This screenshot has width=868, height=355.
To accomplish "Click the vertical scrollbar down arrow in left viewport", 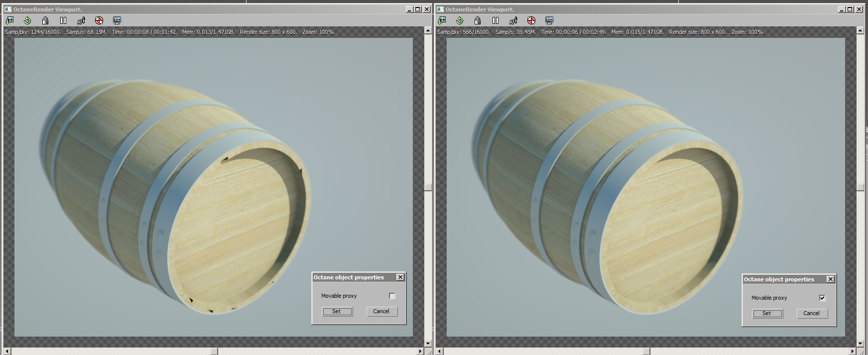I will [x=428, y=344].
